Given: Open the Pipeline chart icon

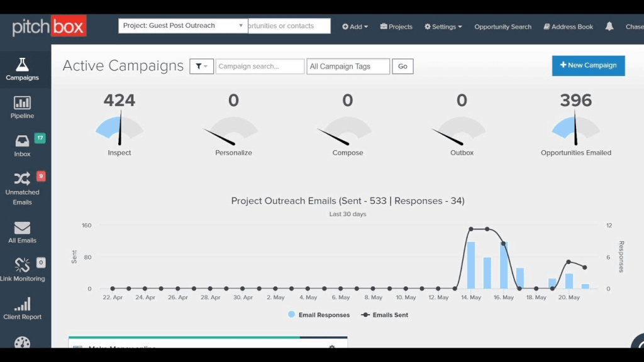Looking at the screenshot, I should (22, 102).
